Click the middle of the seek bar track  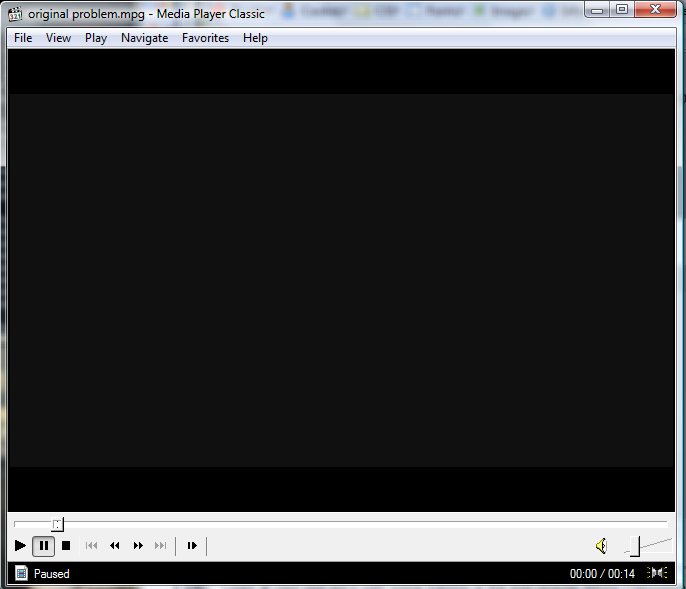[341, 522]
